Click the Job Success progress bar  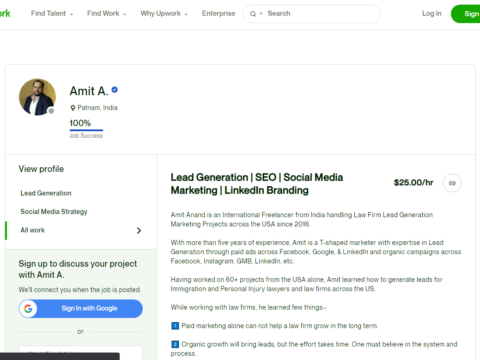(x=86, y=130)
